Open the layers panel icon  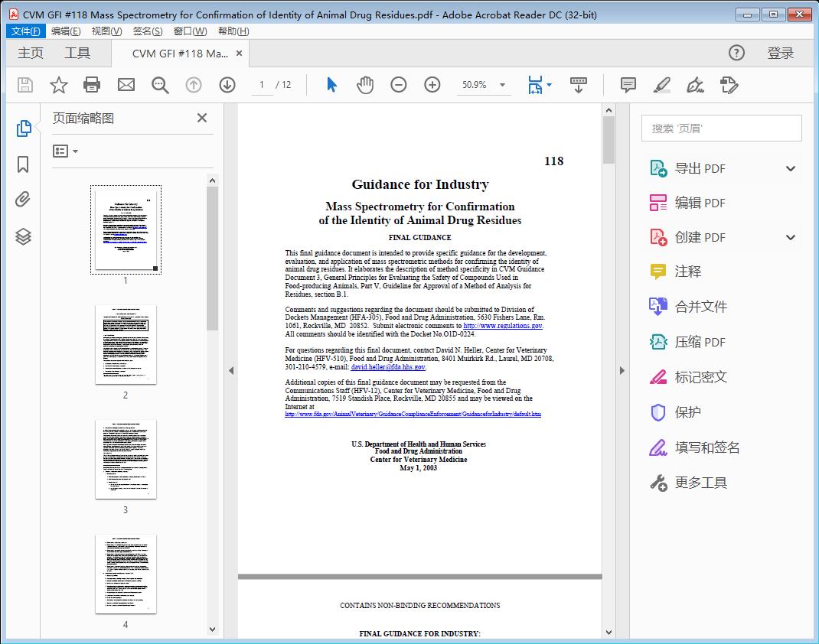[23, 236]
